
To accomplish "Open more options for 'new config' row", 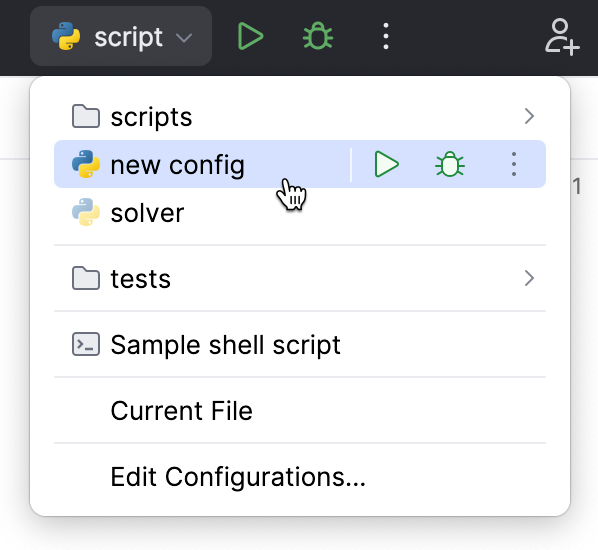I will (x=514, y=164).
